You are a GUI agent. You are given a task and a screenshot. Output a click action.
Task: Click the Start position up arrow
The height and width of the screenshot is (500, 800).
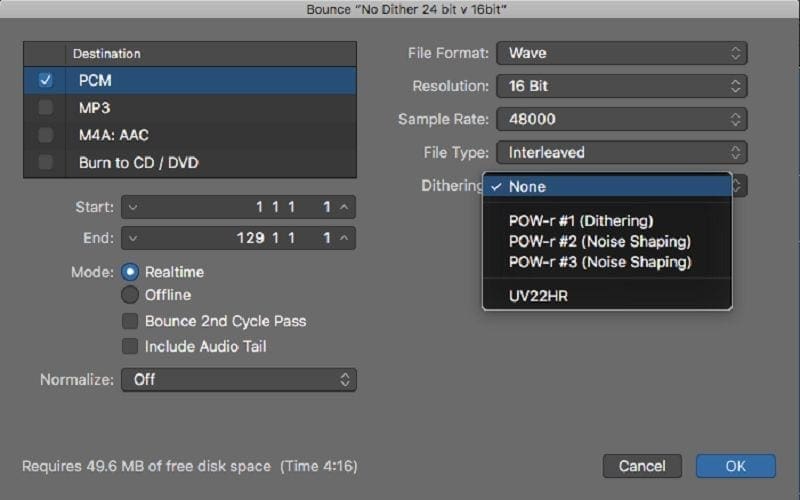click(344, 207)
